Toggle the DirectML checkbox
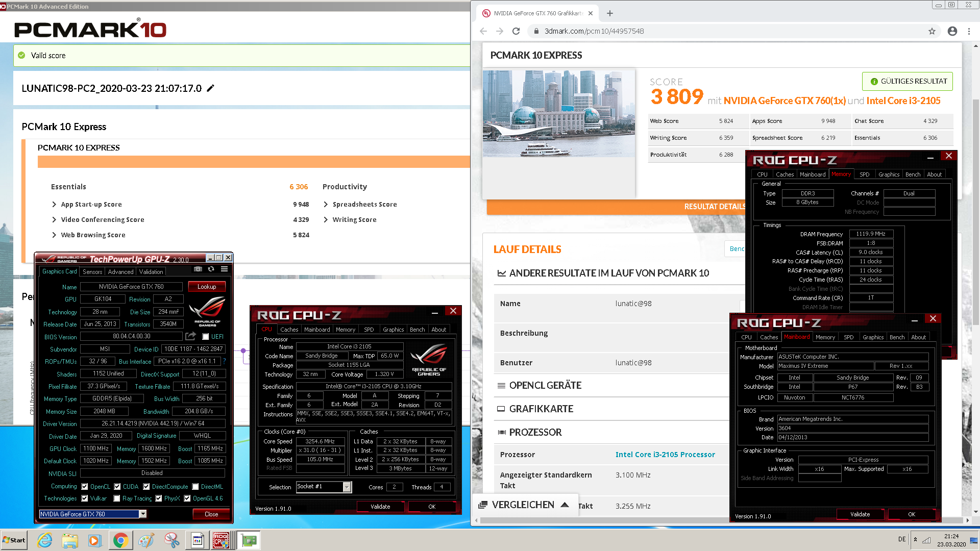The image size is (980, 551). (x=195, y=487)
